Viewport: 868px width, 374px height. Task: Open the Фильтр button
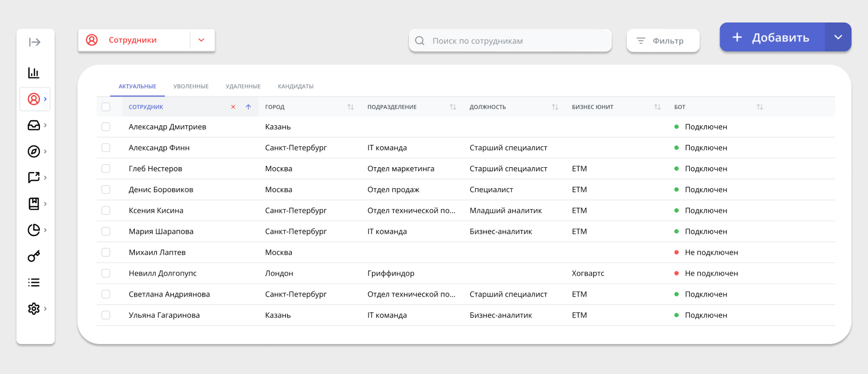pyautogui.click(x=663, y=40)
